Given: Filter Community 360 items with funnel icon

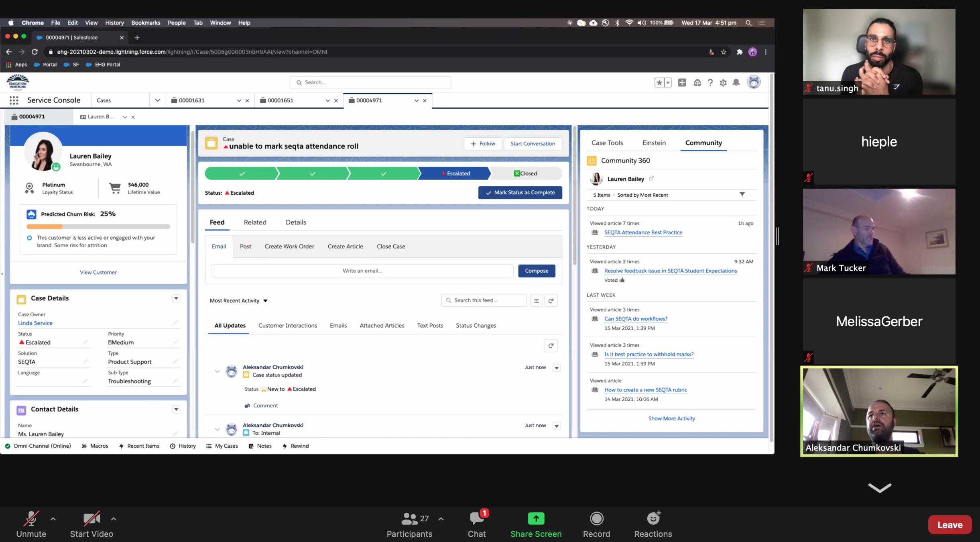Looking at the screenshot, I should click(x=742, y=195).
